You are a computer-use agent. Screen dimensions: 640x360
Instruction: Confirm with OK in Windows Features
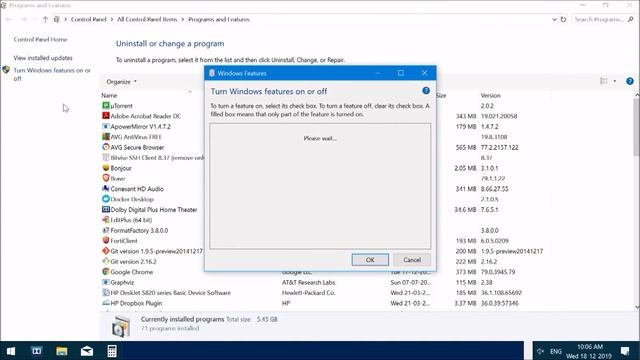pos(370,260)
